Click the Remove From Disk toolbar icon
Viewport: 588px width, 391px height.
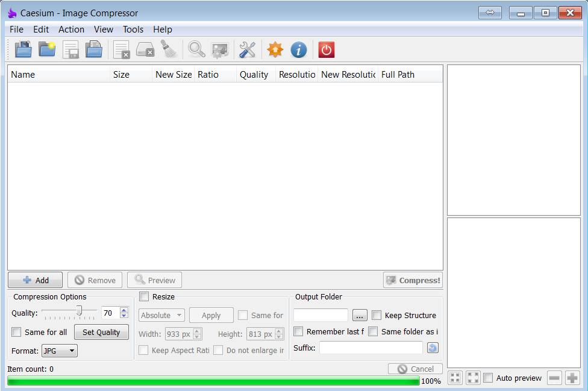145,49
